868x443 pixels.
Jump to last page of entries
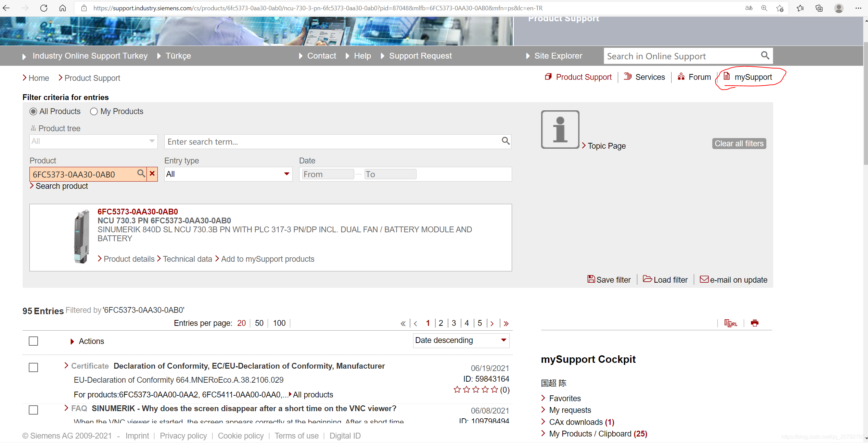click(506, 323)
